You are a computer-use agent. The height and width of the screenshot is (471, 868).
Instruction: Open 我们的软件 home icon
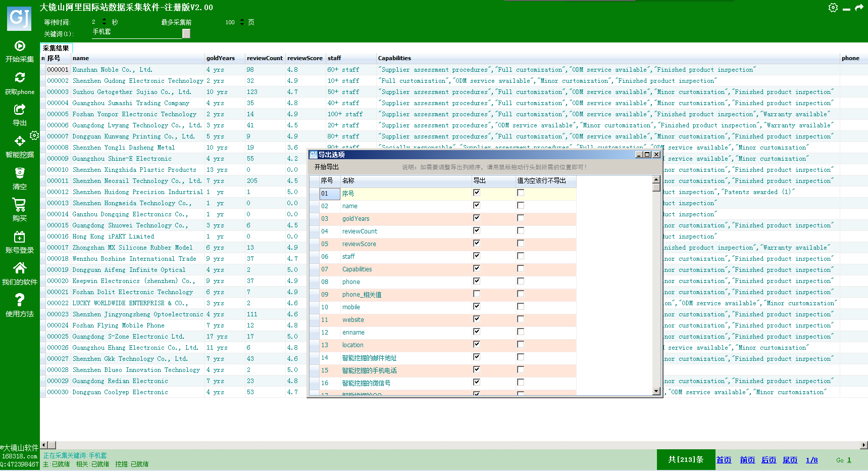(x=20, y=268)
